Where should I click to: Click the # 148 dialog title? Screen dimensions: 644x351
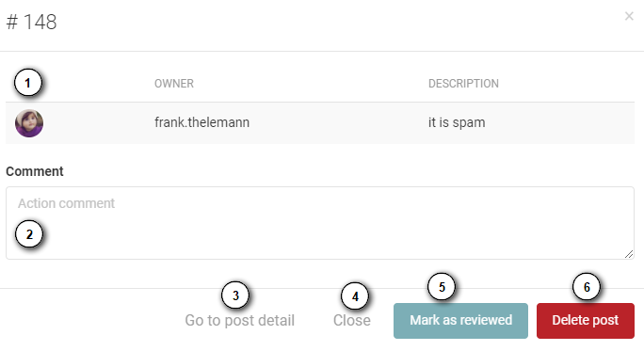32,22
